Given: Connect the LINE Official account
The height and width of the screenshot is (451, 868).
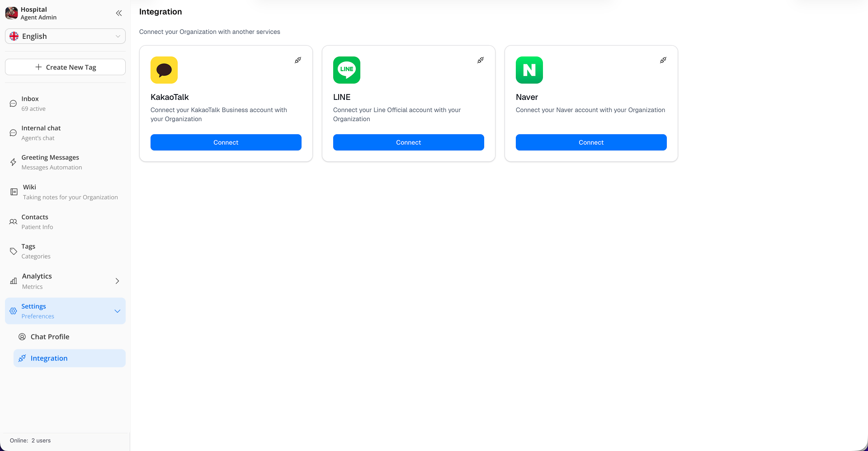Looking at the screenshot, I should 408,142.
